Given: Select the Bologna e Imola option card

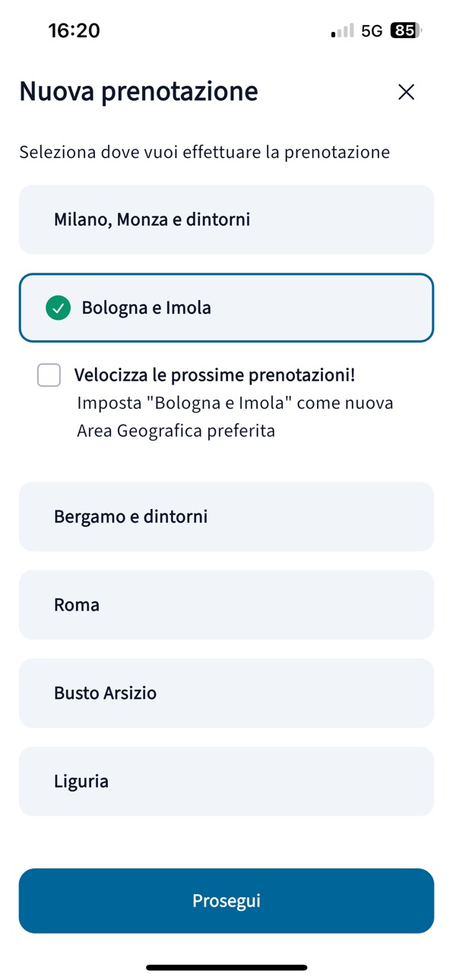Looking at the screenshot, I should click(226, 308).
